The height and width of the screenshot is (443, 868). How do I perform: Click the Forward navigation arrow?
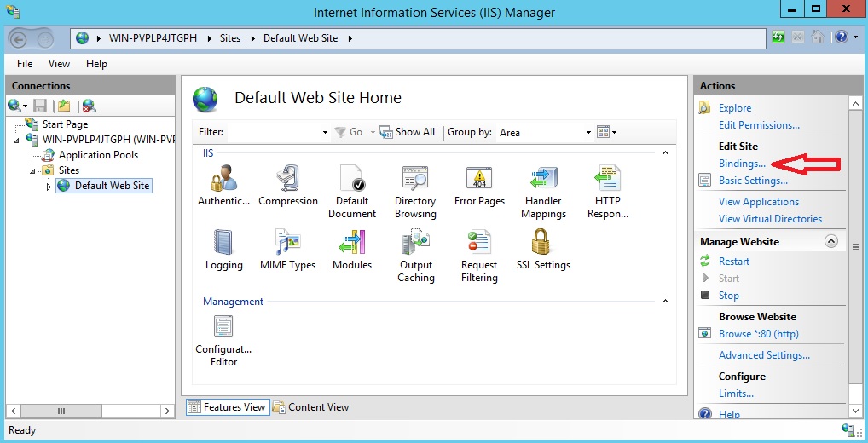[x=45, y=39]
